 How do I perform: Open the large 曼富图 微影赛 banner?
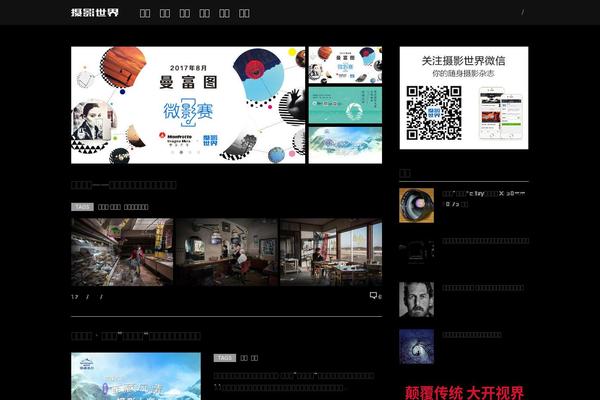coord(188,104)
